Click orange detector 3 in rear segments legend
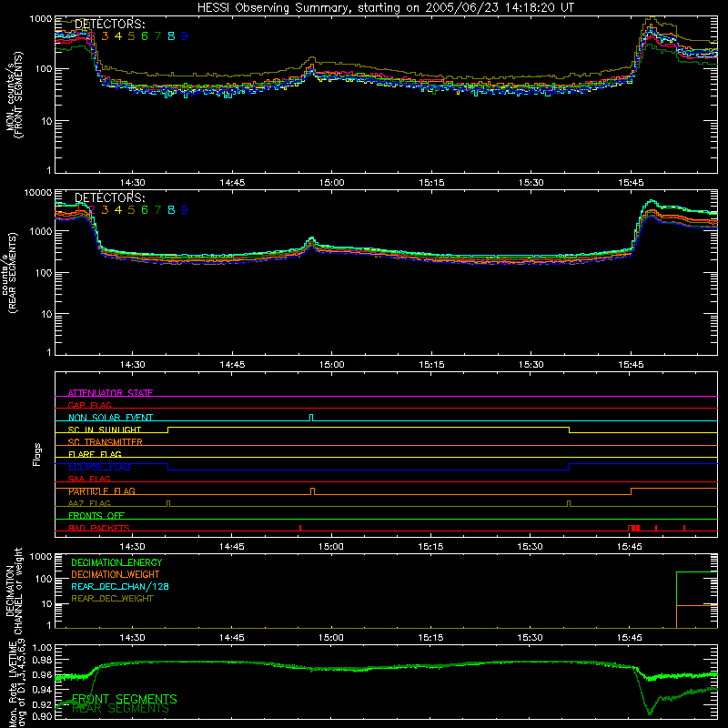This screenshot has height=728, width=728. pyautogui.click(x=105, y=210)
